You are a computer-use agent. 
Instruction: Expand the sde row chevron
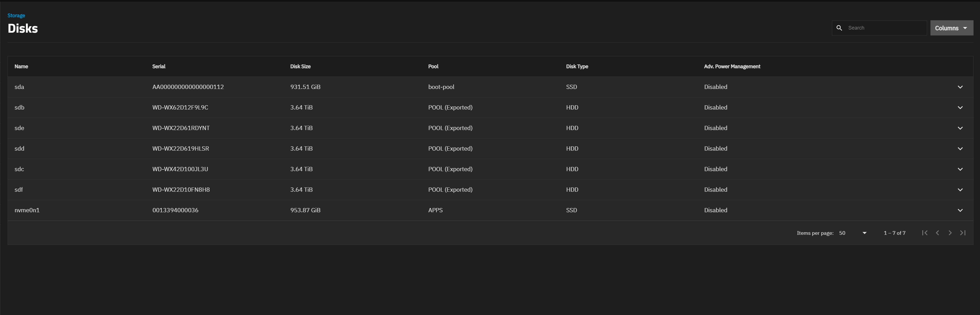coord(960,128)
